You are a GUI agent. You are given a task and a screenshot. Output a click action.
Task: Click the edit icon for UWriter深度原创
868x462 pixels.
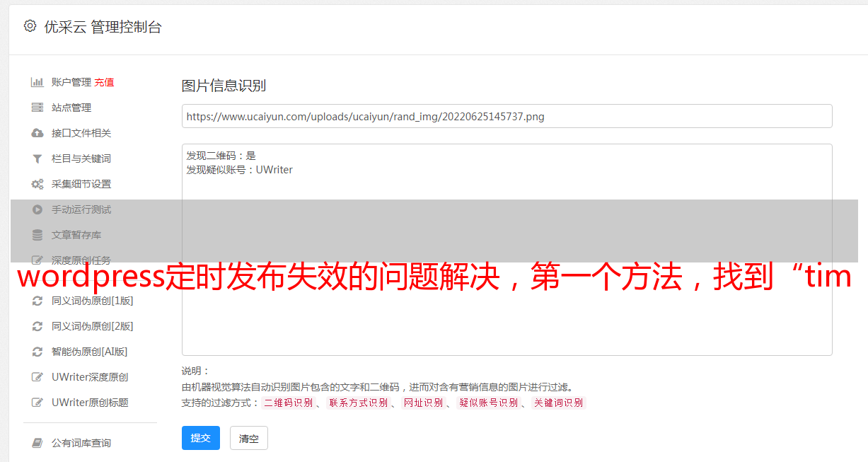point(37,377)
